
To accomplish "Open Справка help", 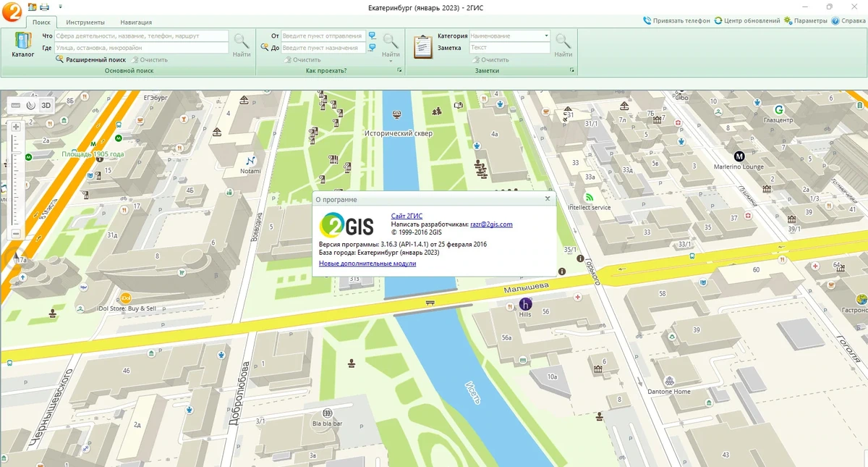I will [848, 21].
